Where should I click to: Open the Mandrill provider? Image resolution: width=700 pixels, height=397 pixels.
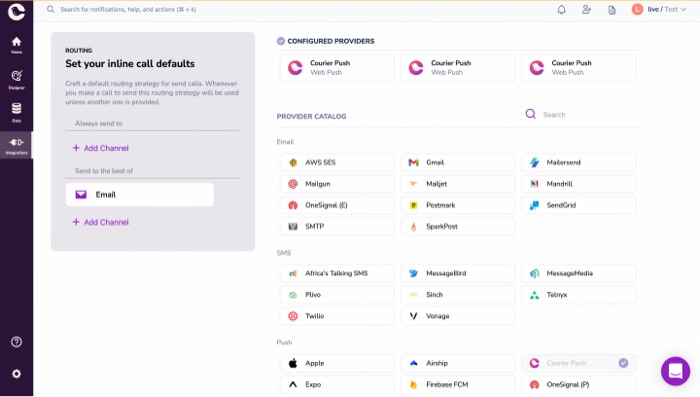[x=579, y=184]
